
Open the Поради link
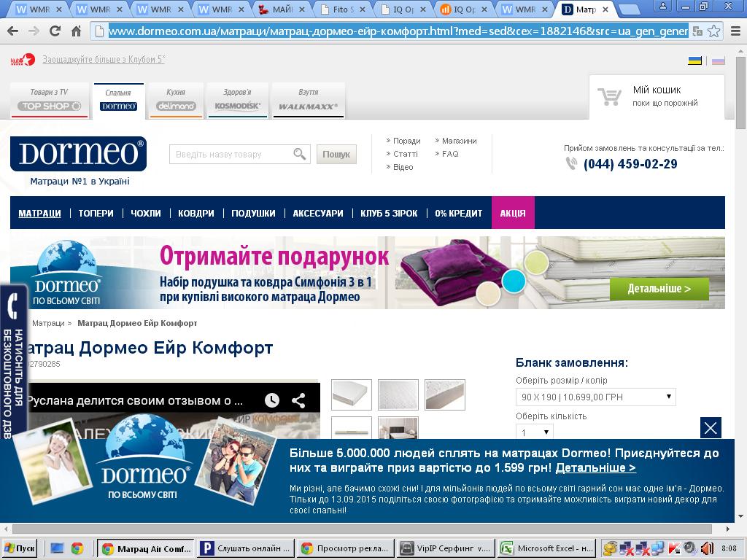(x=407, y=141)
